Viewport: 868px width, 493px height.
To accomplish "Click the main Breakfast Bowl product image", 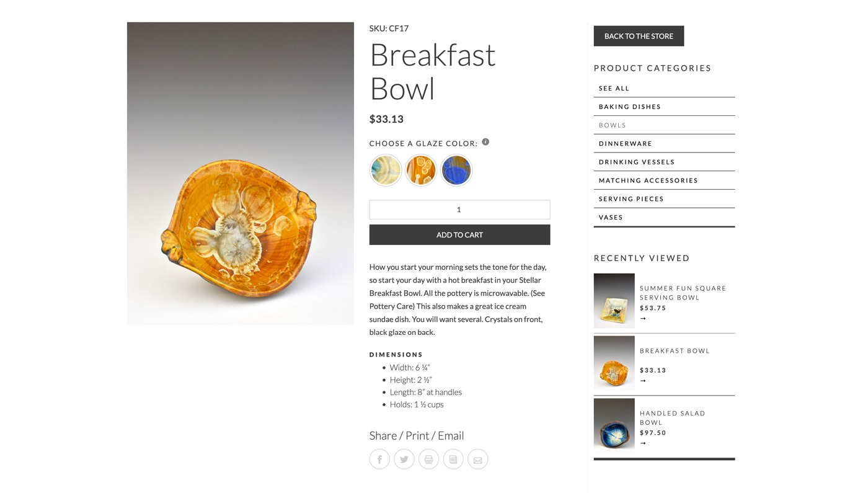I will coord(241,174).
